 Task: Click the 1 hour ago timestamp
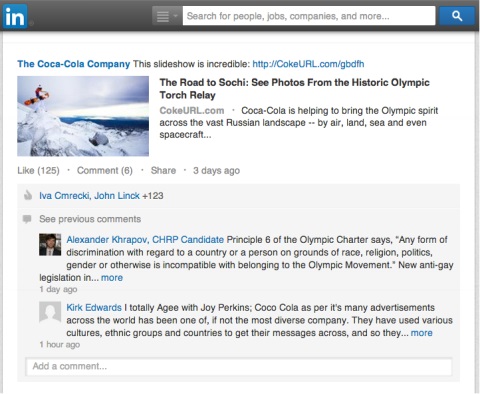60,344
